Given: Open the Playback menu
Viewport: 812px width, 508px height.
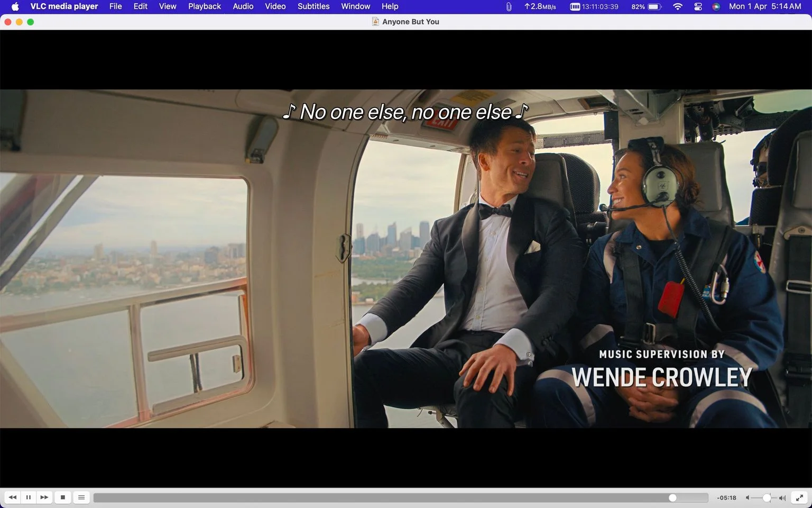Looking at the screenshot, I should [x=205, y=6].
